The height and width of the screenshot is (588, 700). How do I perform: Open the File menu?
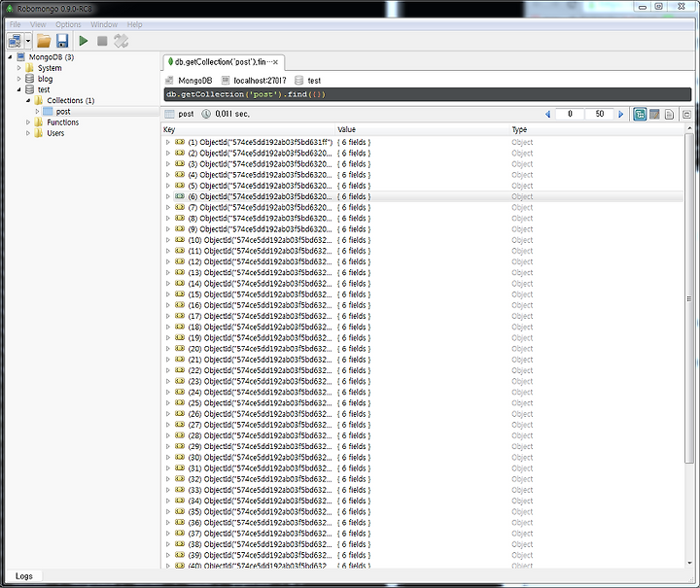point(16,24)
